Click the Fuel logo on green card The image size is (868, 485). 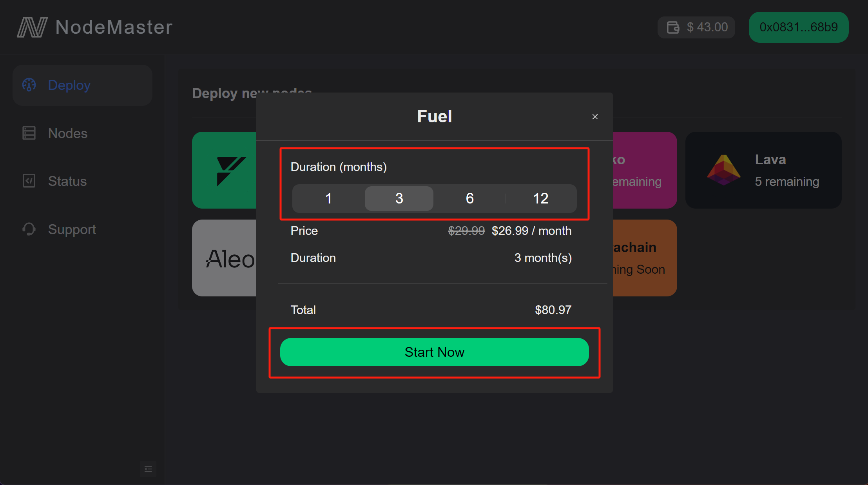pyautogui.click(x=231, y=171)
